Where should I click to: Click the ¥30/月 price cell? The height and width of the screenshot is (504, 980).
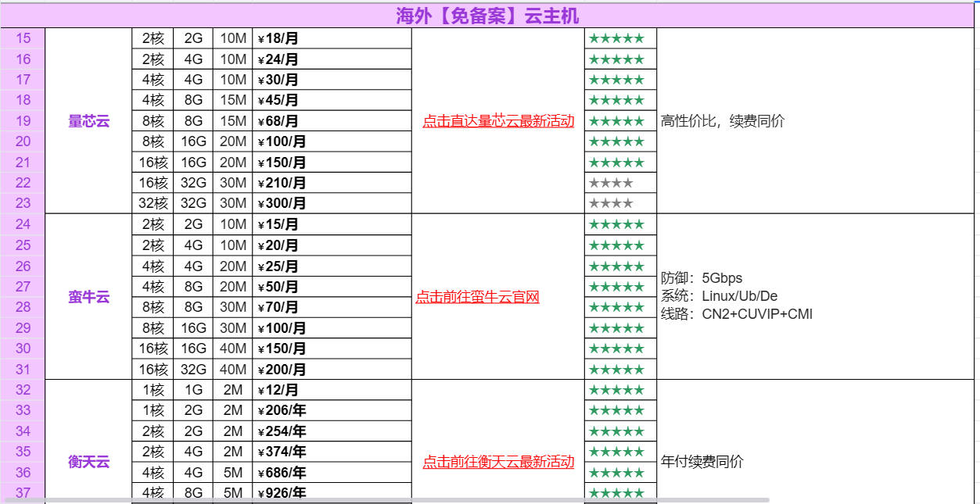click(332, 80)
